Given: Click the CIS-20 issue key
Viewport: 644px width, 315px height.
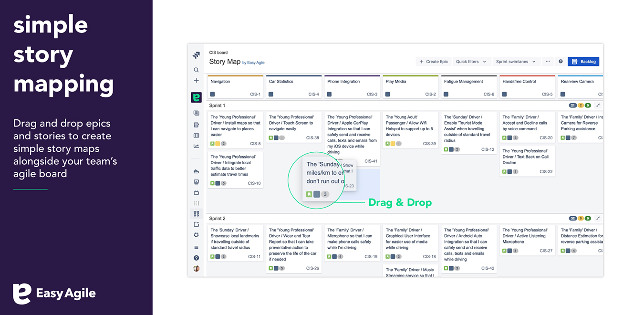Looking at the screenshot, I should tap(546, 138).
